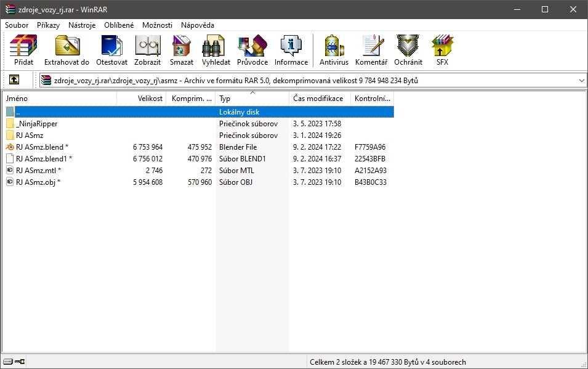Select the RJ ASmz folder name
The width and height of the screenshot is (588, 369).
coord(30,135)
